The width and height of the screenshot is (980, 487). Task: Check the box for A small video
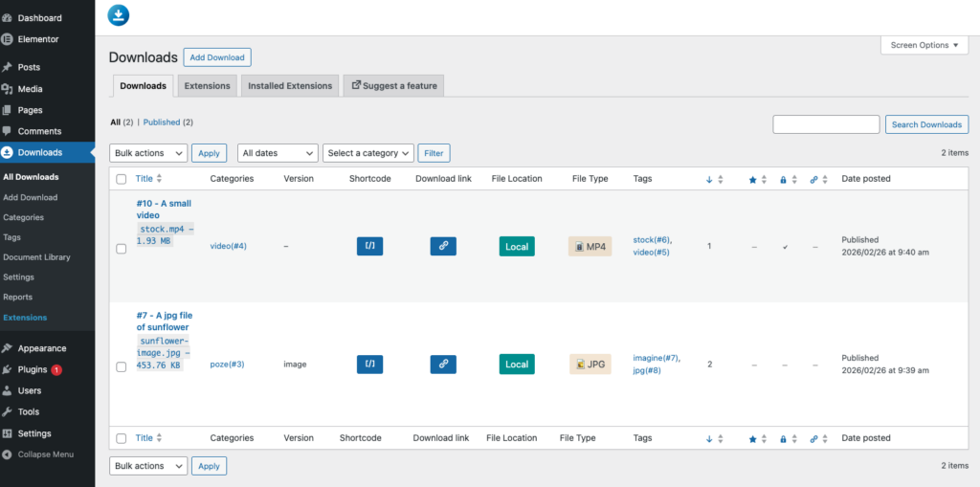point(122,249)
